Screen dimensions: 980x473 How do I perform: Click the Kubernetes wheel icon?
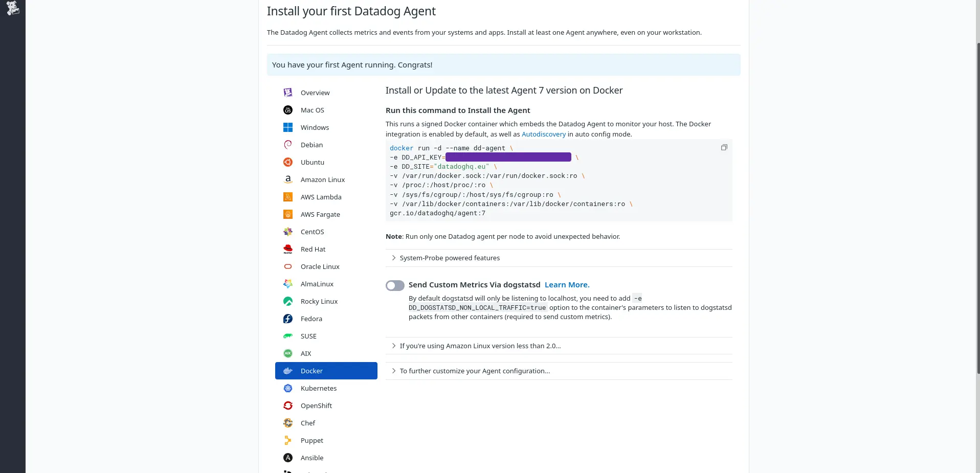[288, 388]
